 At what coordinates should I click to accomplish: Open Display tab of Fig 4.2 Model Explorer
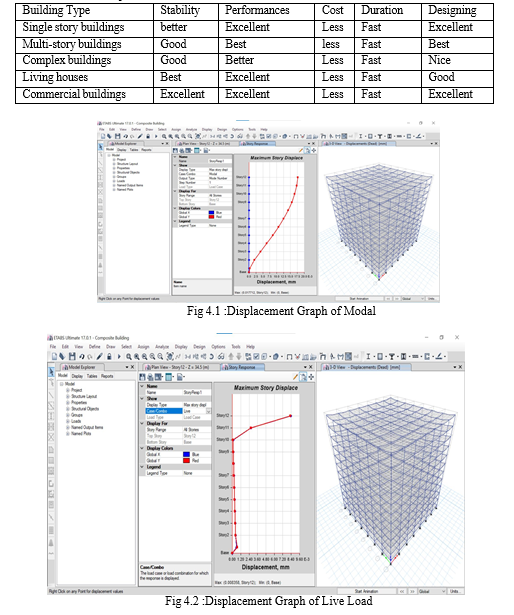(x=77, y=376)
